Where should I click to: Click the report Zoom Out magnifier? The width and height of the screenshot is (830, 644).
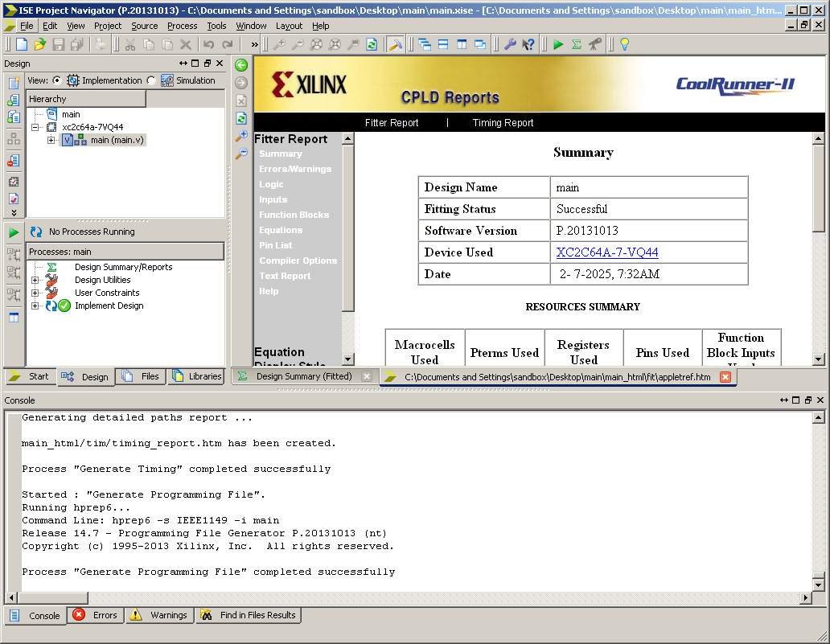tap(241, 154)
